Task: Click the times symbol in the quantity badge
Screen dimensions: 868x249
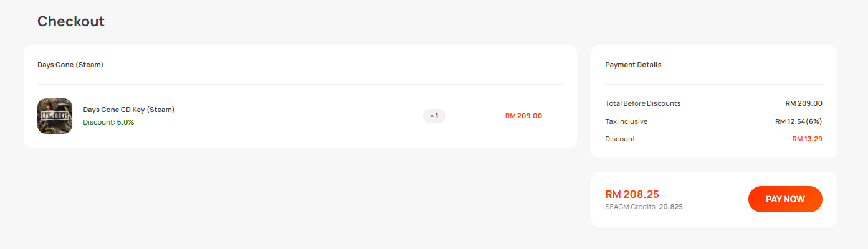Action: pyautogui.click(x=432, y=116)
